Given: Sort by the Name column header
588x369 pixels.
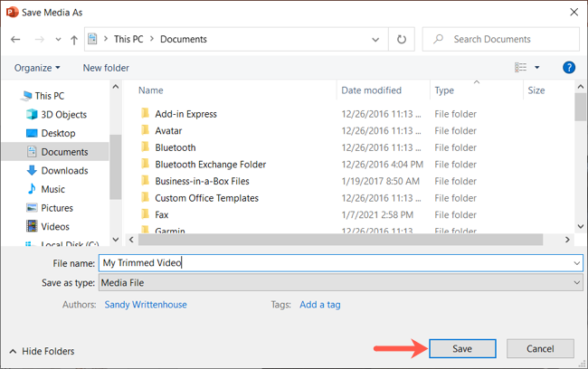Looking at the screenshot, I should tap(151, 90).
